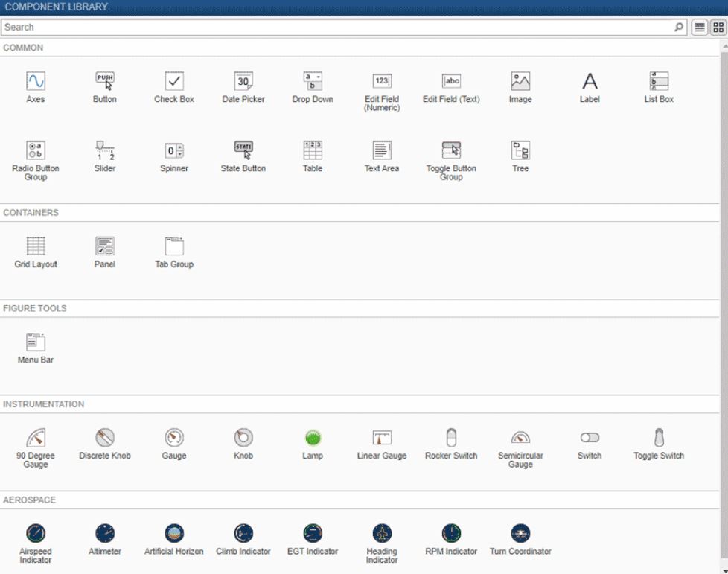Click the Tree component icon
This screenshot has width=728, height=574.
coord(520,149)
